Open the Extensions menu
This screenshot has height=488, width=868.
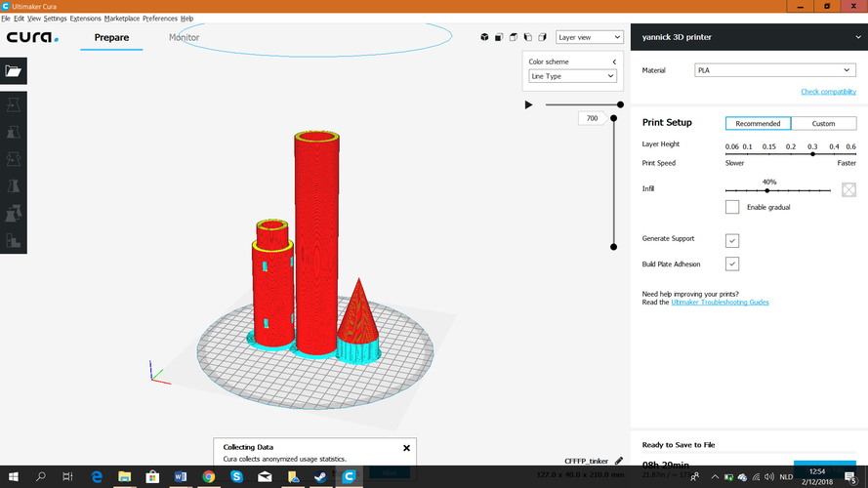click(x=85, y=19)
